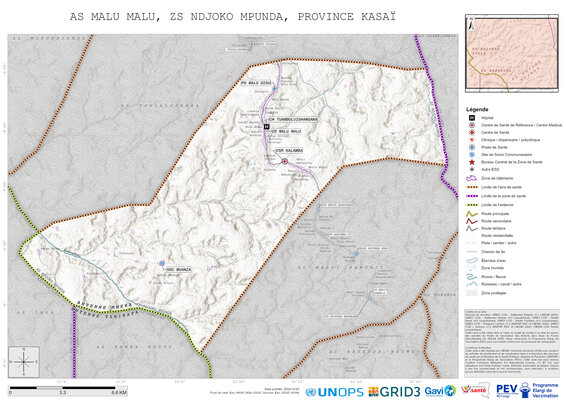The height and width of the screenshot is (400, 566).
Task: Click the Zone protégée legend patch
Action: coord(472,293)
